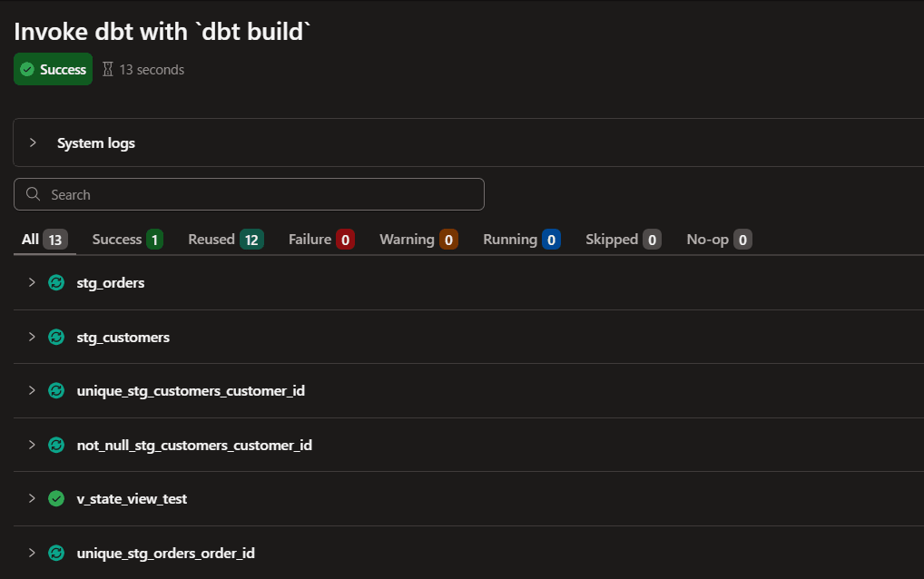The height and width of the screenshot is (579, 924).
Task: Click the stg_customers node name
Action: click(123, 337)
